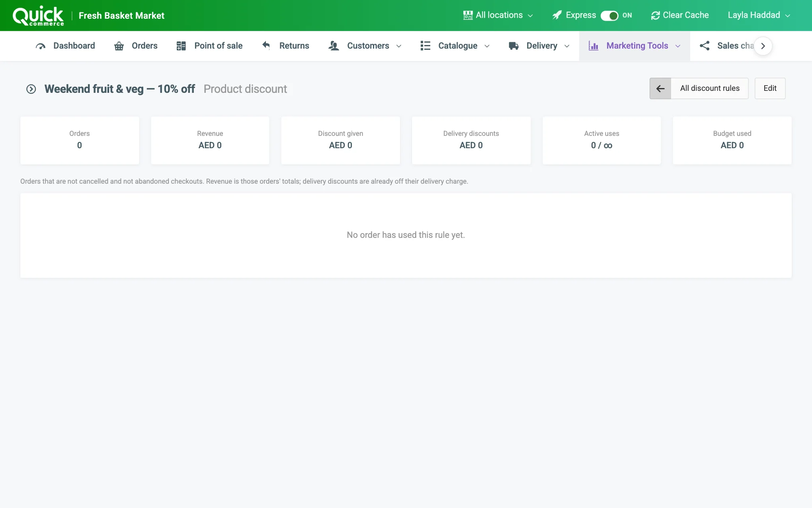Screen dimensions: 812x508
Task: Click the Returns arrow icon
Action: (x=266, y=45)
